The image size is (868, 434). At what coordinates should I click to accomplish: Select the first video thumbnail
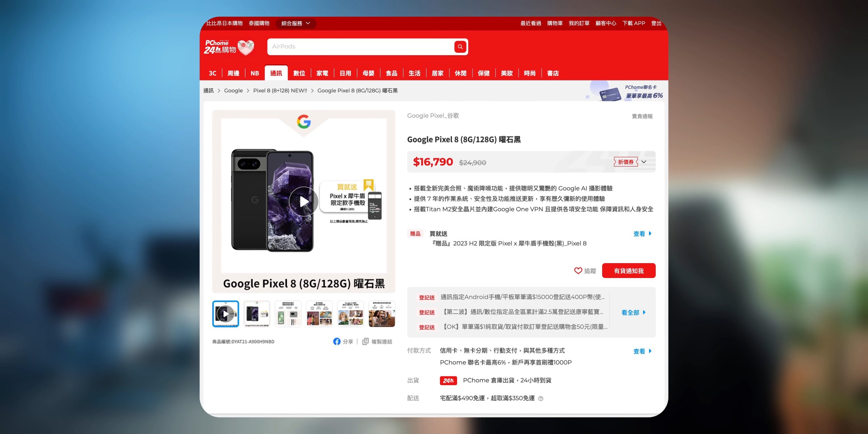(x=225, y=314)
